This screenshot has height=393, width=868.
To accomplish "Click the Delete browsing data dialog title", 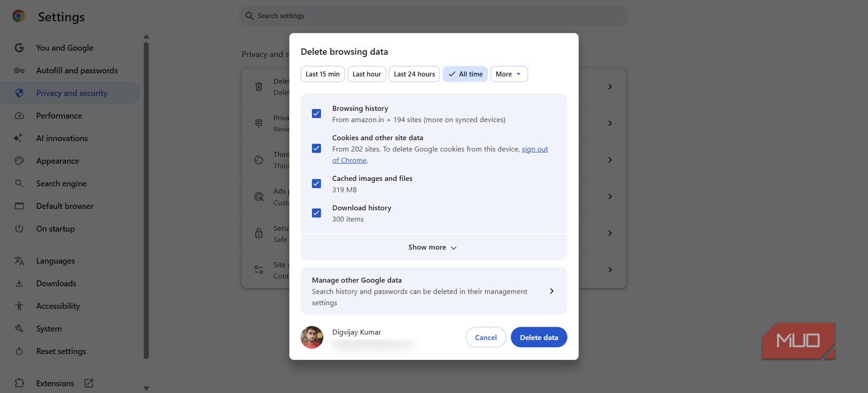I will [344, 52].
